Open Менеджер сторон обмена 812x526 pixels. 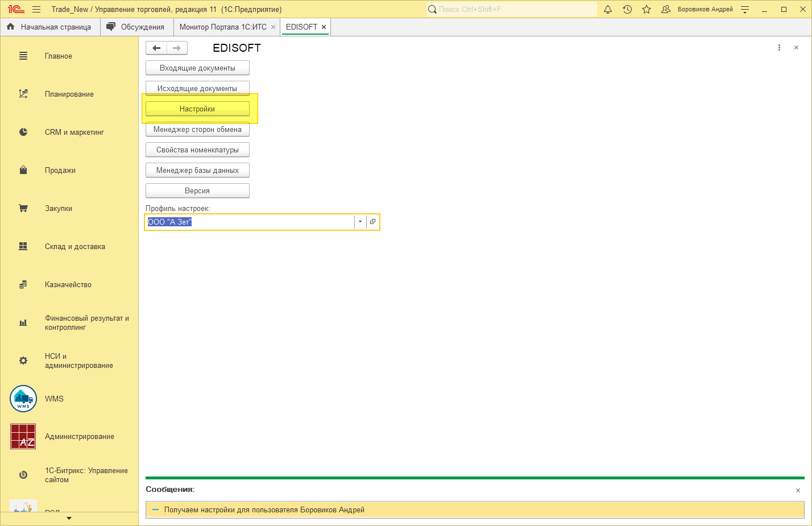tap(197, 129)
